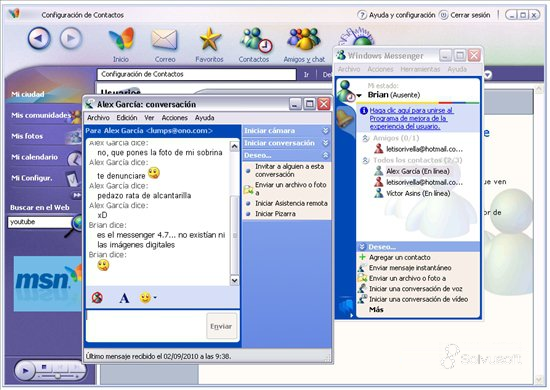This screenshot has height=390, width=550.
Task: Click the Buscar en el Web field
Action: coord(40,222)
